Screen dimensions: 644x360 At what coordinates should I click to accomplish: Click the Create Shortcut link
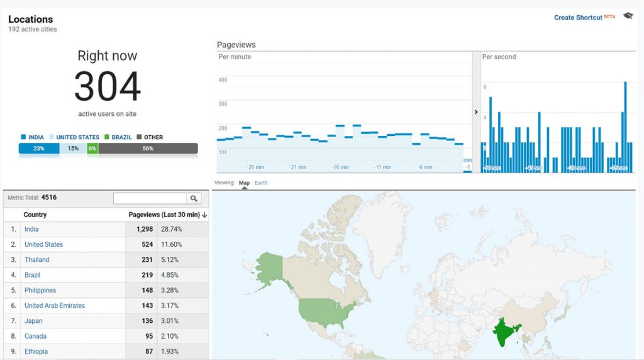(x=578, y=18)
